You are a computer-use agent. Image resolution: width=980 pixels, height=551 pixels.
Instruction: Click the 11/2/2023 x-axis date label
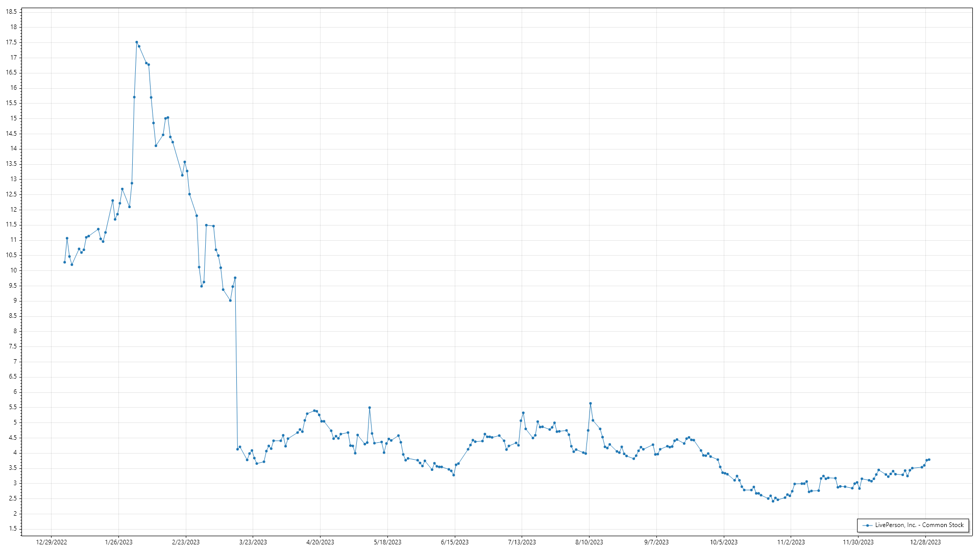pyautogui.click(x=791, y=542)
